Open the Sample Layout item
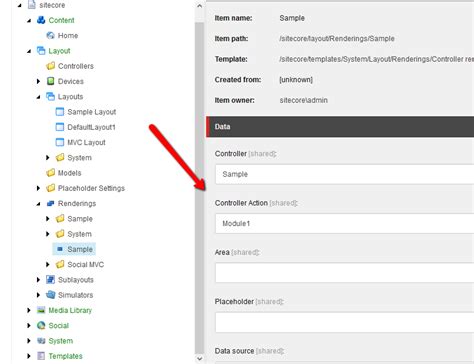This screenshot has width=474, height=364. tap(92, 112)
